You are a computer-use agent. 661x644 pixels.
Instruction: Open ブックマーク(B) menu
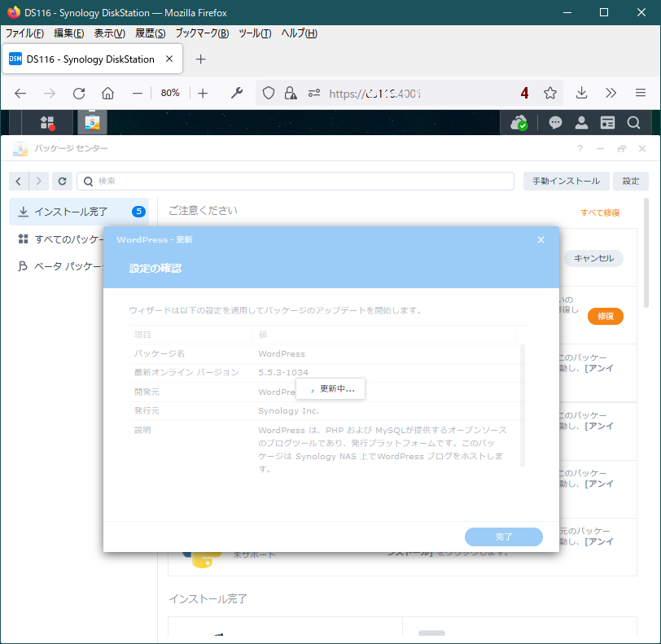pos(202,33)
